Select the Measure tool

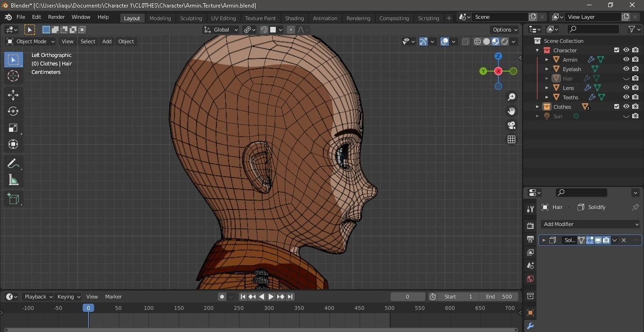13,179
